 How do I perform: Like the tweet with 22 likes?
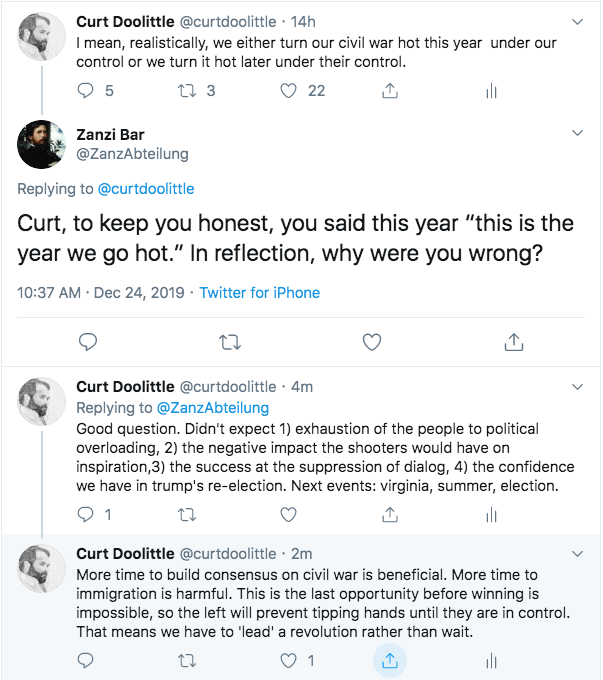pos(289,91)
